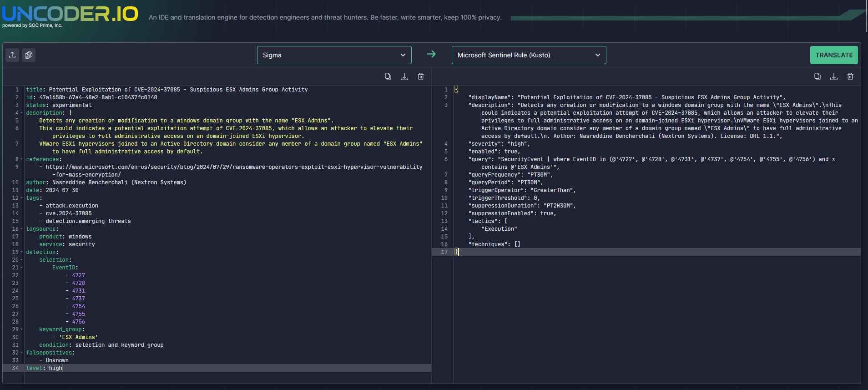868x390 pixels.
Task: Copy the translated Sentinel output
Action: pyautogui.click(x=818, y=76)
